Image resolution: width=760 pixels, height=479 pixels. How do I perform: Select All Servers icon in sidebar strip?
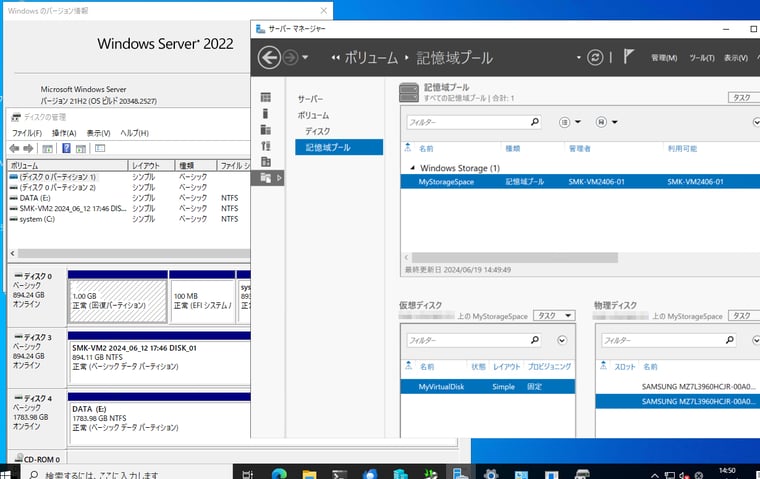click(x=266, y=129)
